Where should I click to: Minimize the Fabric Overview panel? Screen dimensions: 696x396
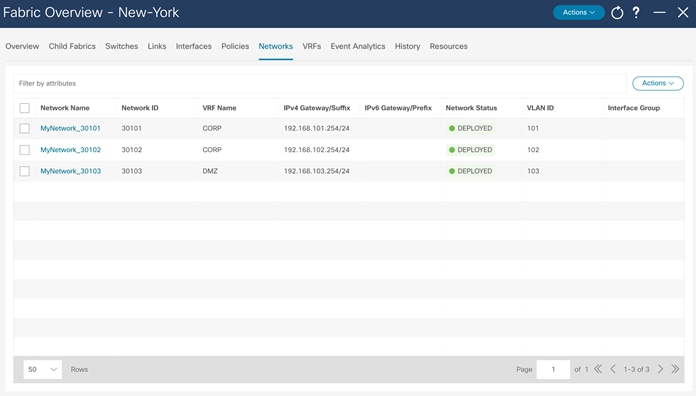coord(660,12)
